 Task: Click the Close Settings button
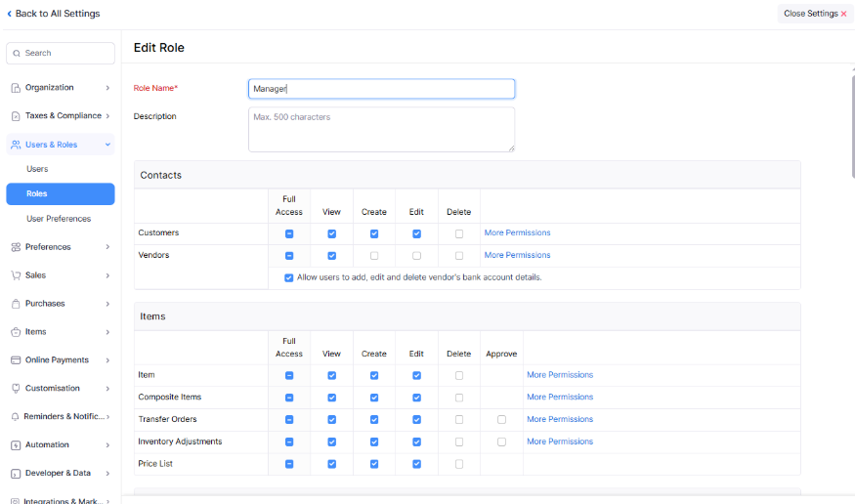coord(815,14)
